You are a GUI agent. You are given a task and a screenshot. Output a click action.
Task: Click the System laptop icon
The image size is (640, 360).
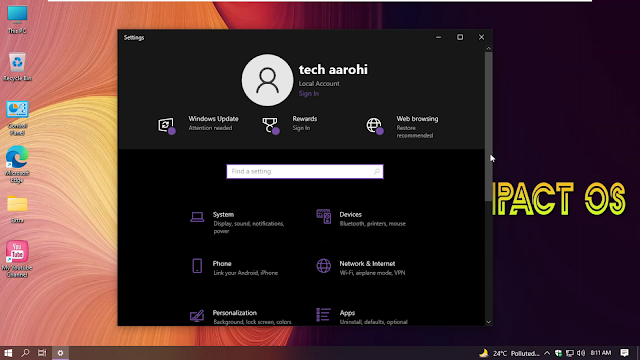(x=197, y=217)
